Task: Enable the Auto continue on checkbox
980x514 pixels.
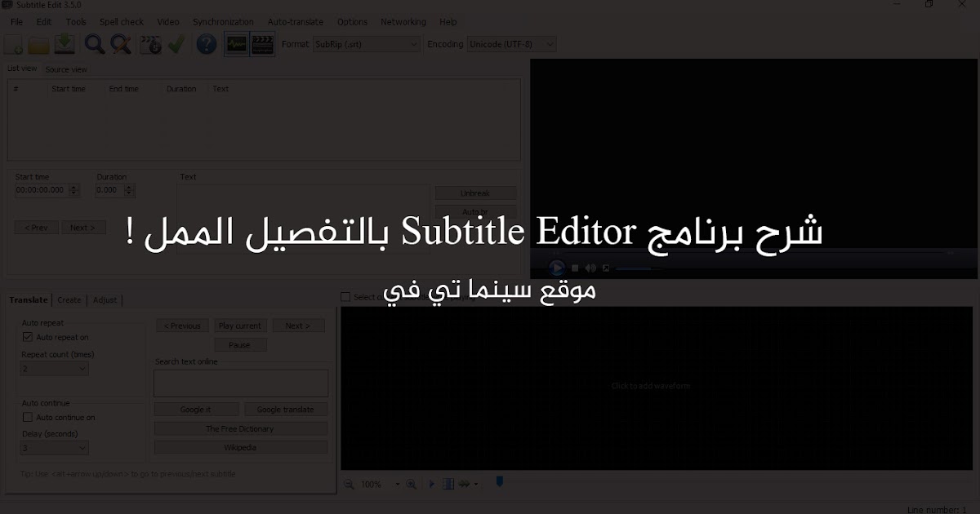Action: pyautogui.click(x=28, y=417)
